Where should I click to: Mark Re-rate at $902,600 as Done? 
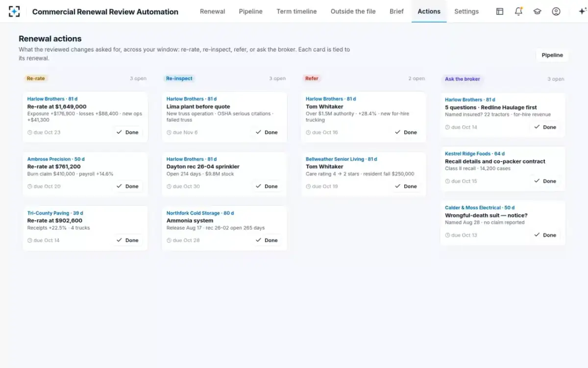coord(127,240)
